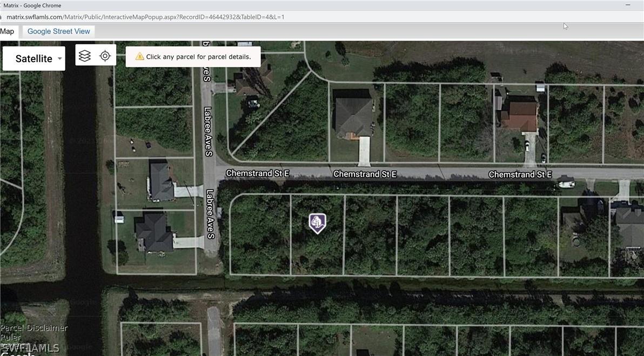Image resolution: width=644 pixels, height=356 pixels.
Task: Dismiss the parcel details notice banner
Action: pyautogui.click(x=193, y=56)
